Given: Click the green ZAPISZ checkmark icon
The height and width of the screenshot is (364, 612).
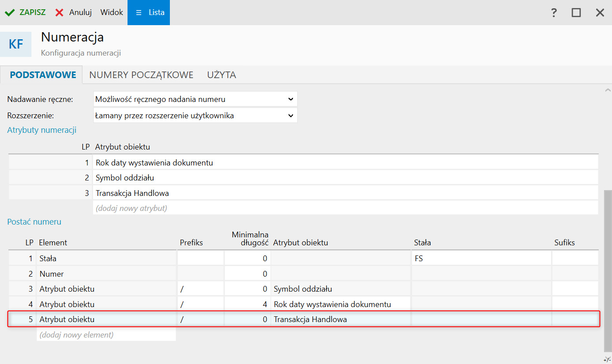Looking at the screenshot, I should point(10,12).
